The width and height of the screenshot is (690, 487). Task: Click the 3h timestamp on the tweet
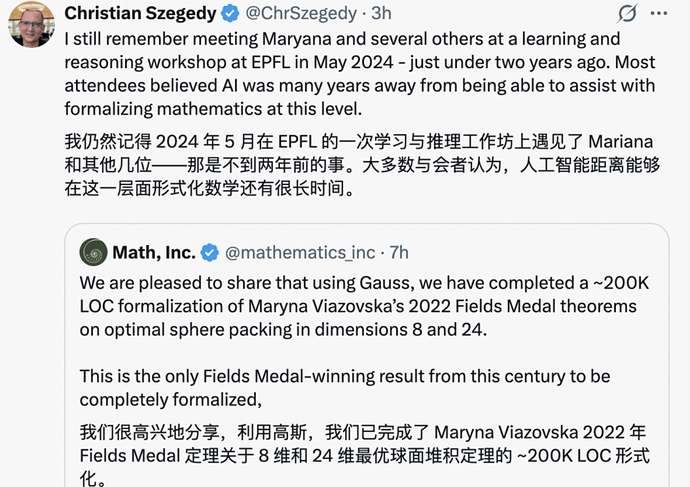point(381,13)
